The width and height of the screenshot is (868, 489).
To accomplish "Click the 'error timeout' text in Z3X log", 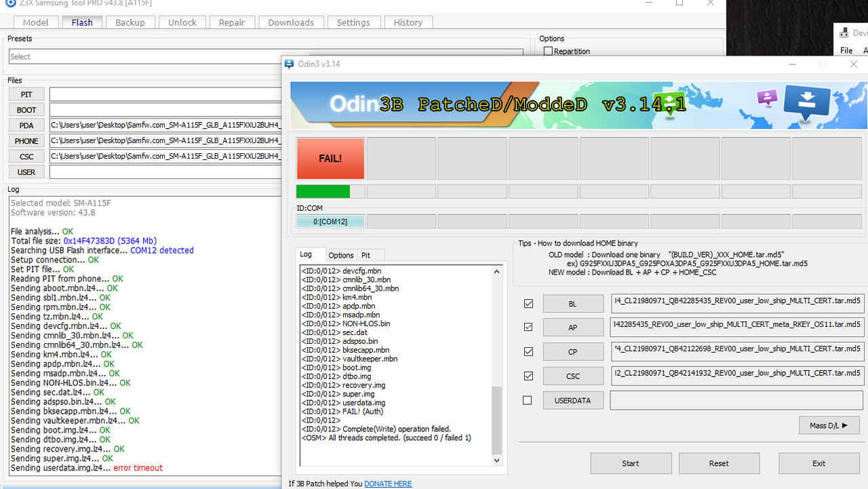I will click(x=138, y=468).
